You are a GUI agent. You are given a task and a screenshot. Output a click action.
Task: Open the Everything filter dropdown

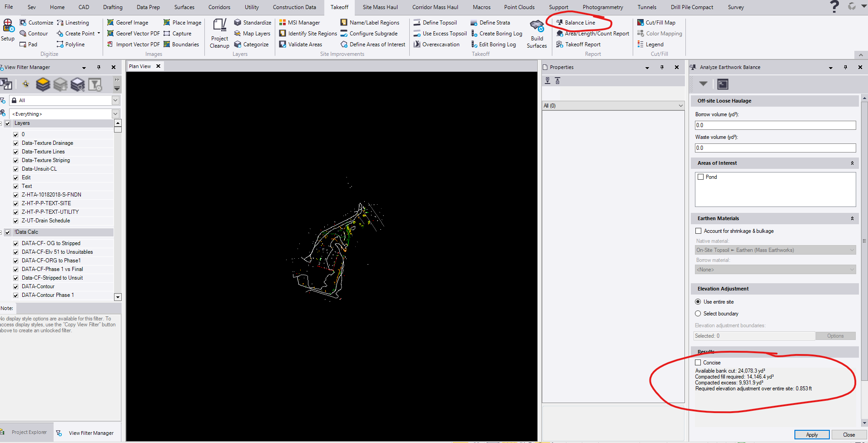115,113
